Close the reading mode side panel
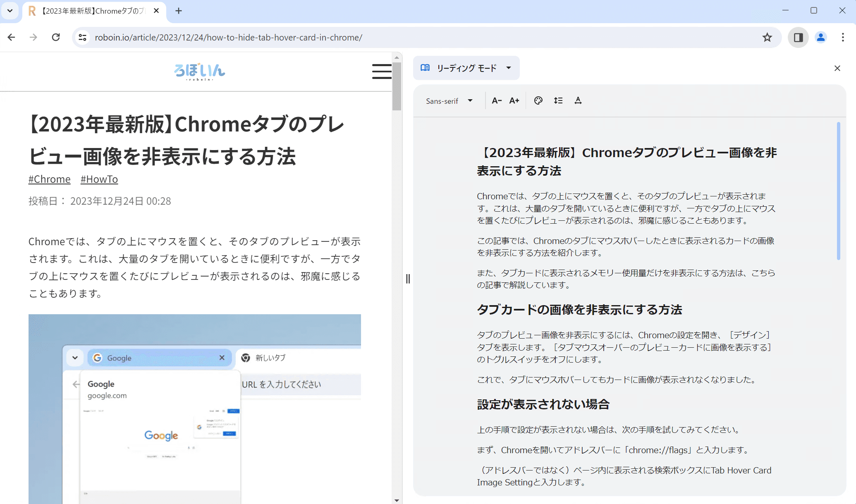 837,68
